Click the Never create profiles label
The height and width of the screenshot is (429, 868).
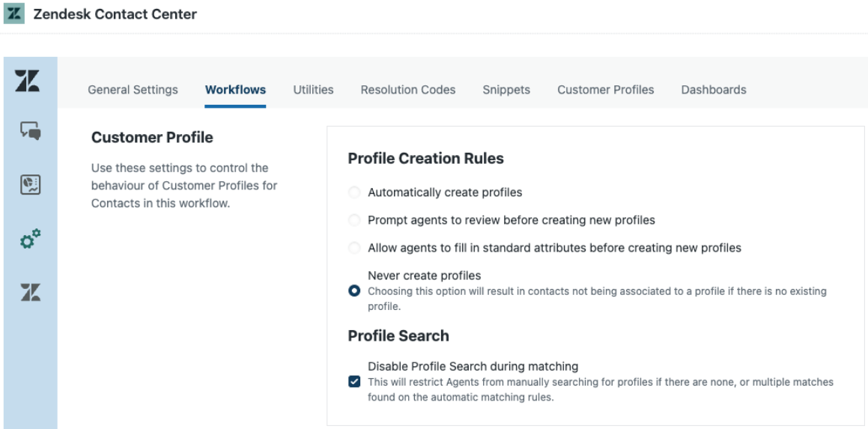[425, 276]
